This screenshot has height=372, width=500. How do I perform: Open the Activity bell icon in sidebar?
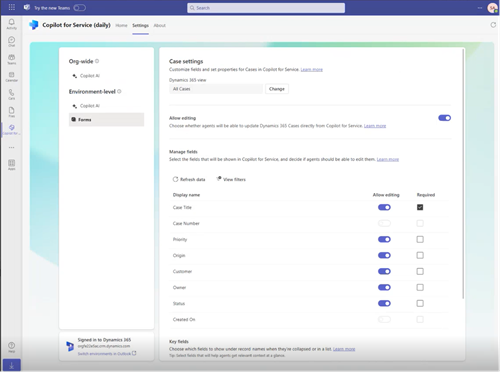pos(12,24)
